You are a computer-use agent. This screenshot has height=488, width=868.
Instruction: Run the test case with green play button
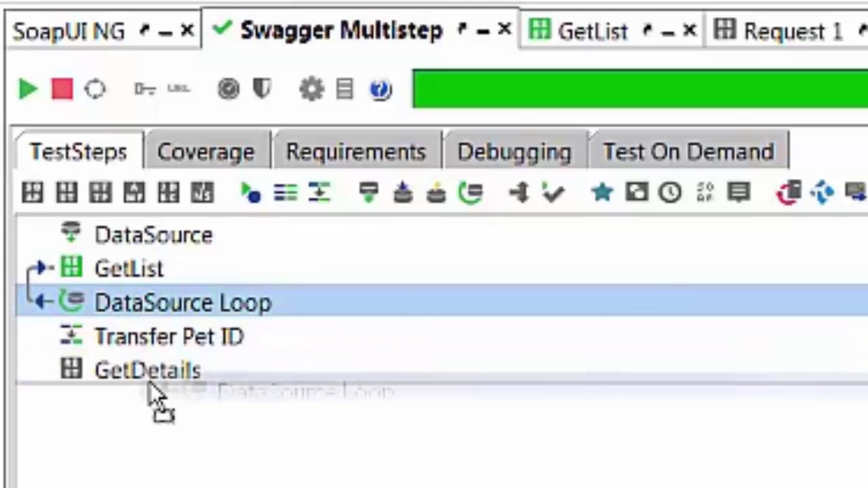pyautogui.click(x=28, y=89)
